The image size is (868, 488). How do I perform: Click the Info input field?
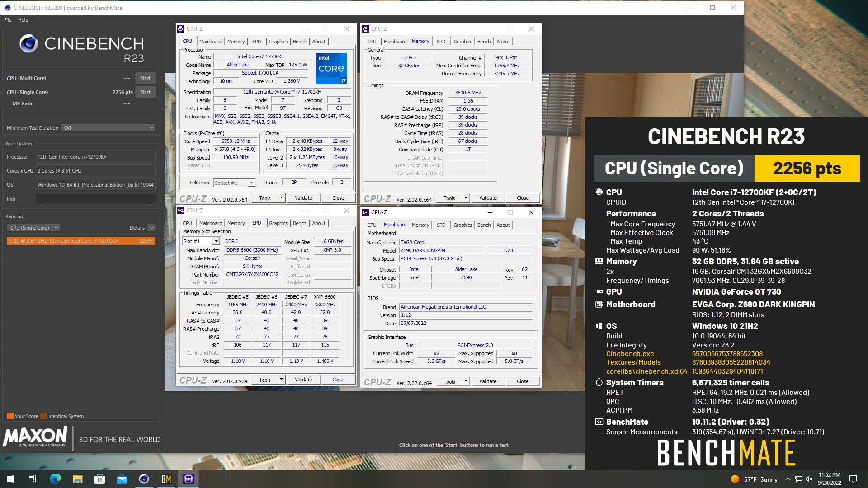pos(95,199)
